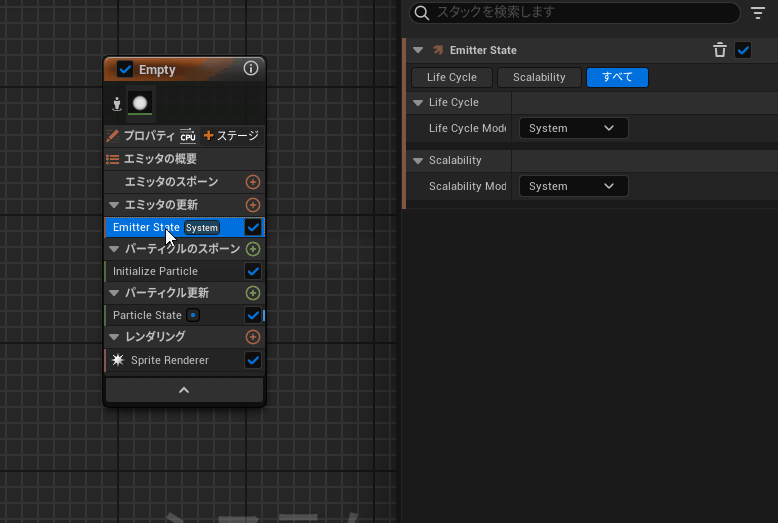Select the Sprite Renderer row
Image resolution: width=778 pixels, height=523 pixels.
[x=185, y=360]
